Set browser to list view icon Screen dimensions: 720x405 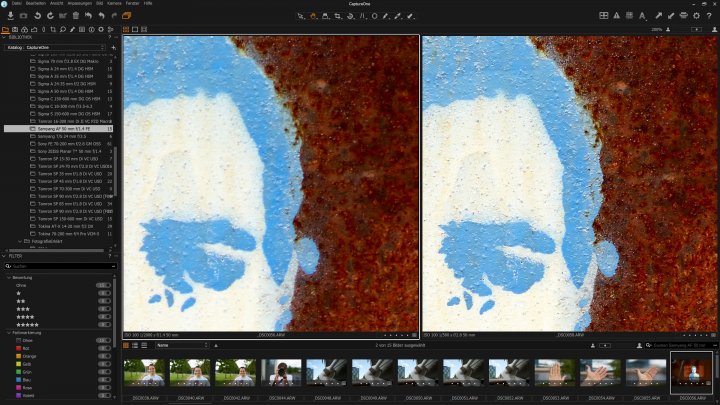point(135,345)
